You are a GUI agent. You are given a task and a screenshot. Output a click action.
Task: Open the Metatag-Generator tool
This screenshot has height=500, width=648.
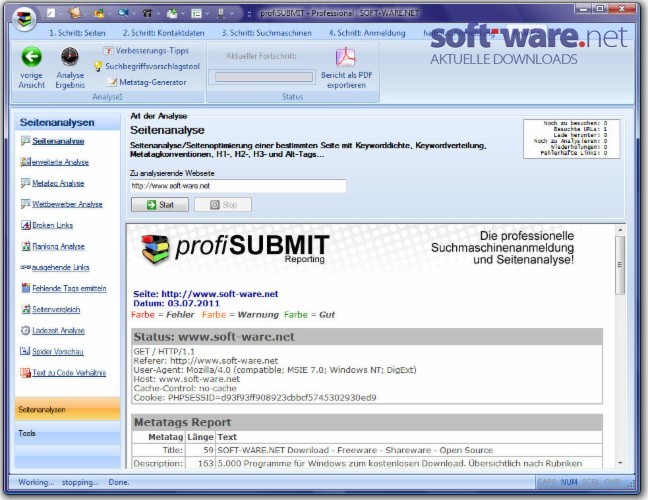pos(147,82)
